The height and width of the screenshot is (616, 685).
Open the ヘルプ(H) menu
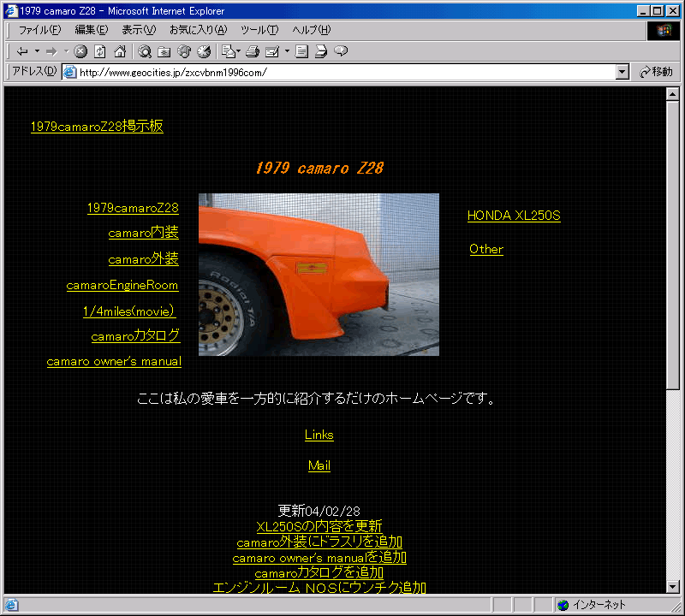[312, 30]
